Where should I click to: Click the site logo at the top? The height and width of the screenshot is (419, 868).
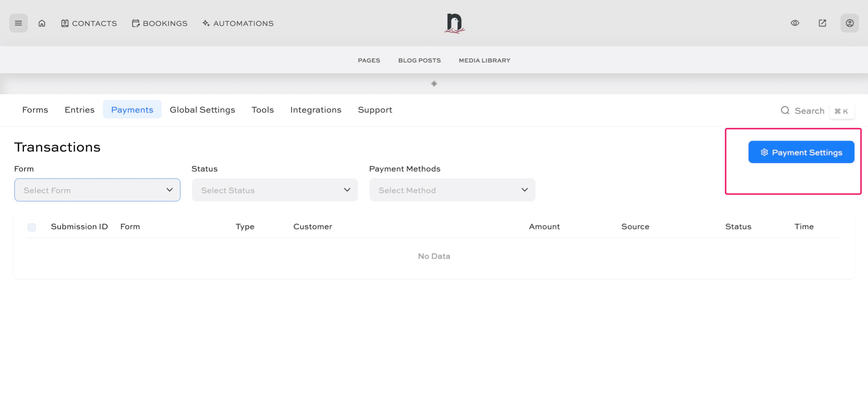point(454,23)
